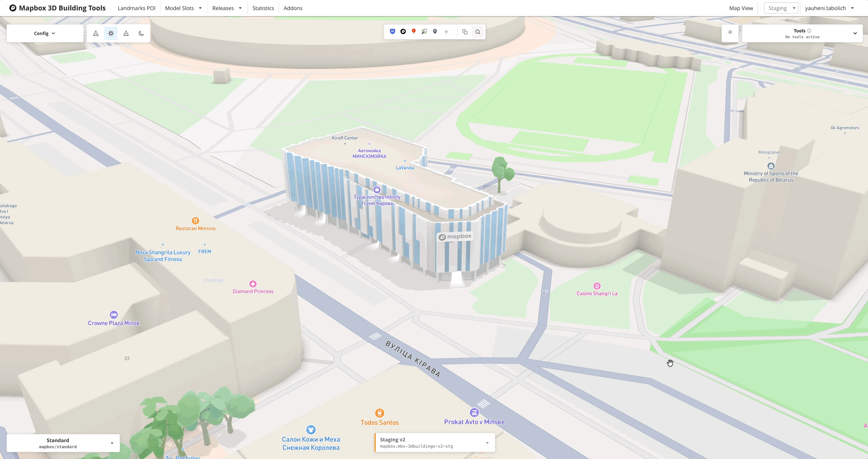Click the minskspa label
Screen dimensions: 868x459
(x=214, y=280)
